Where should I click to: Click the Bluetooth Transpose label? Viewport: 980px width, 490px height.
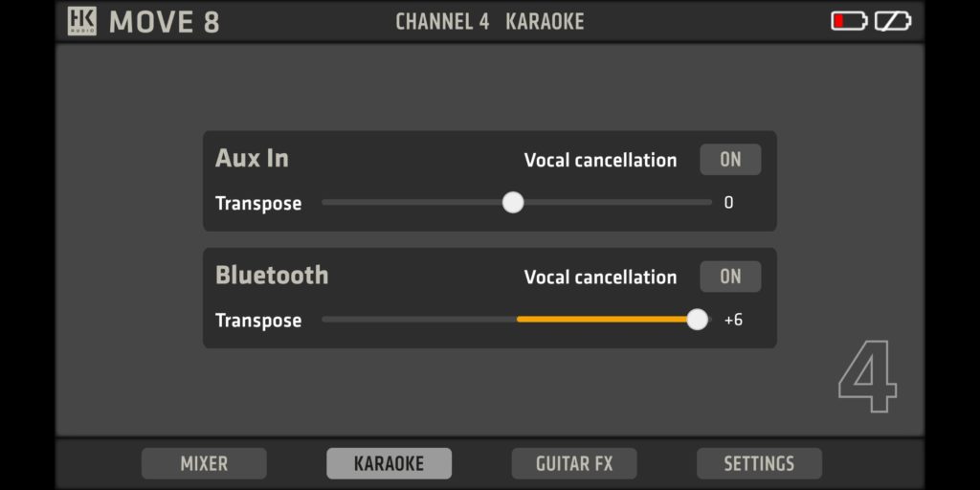(x=258, y=321)
